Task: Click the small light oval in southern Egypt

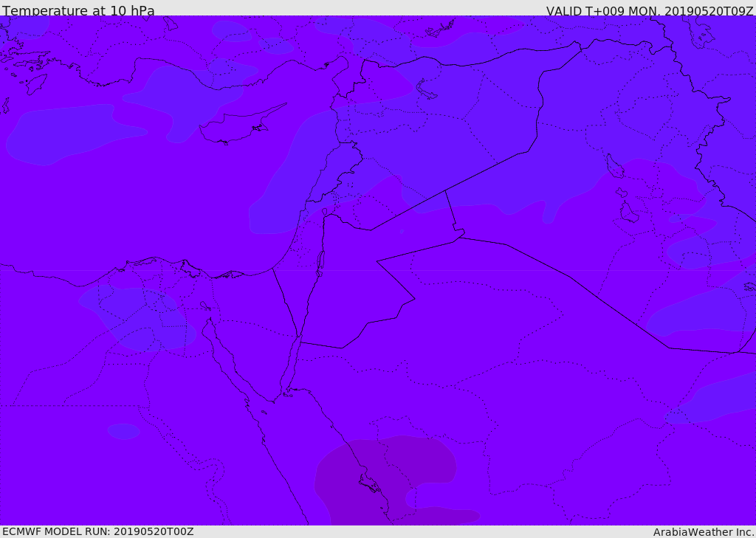Action: [x=124, y=432]
